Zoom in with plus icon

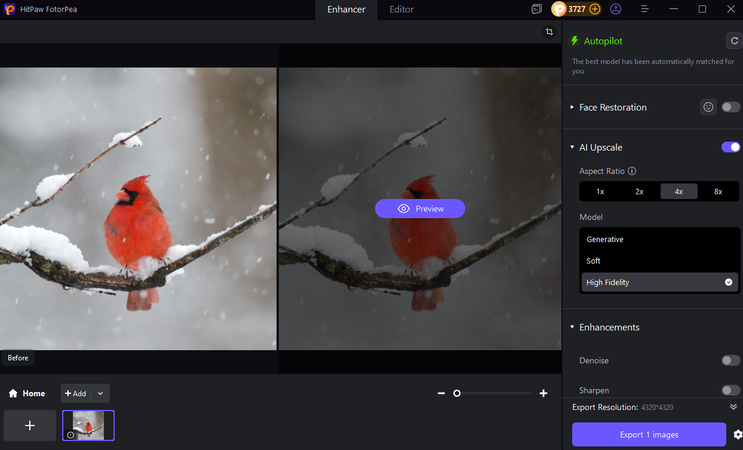[x=544, y=393]
